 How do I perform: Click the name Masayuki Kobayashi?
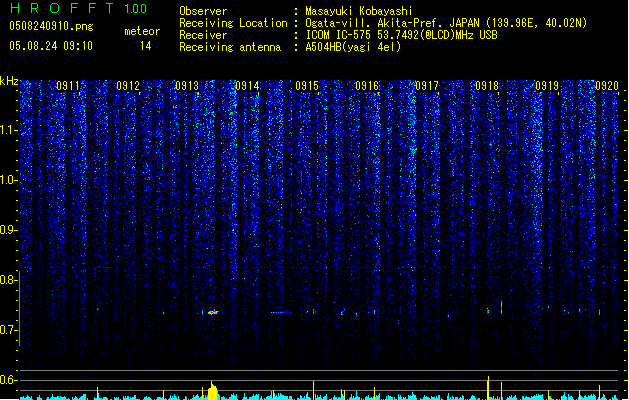tap(359, 11)
